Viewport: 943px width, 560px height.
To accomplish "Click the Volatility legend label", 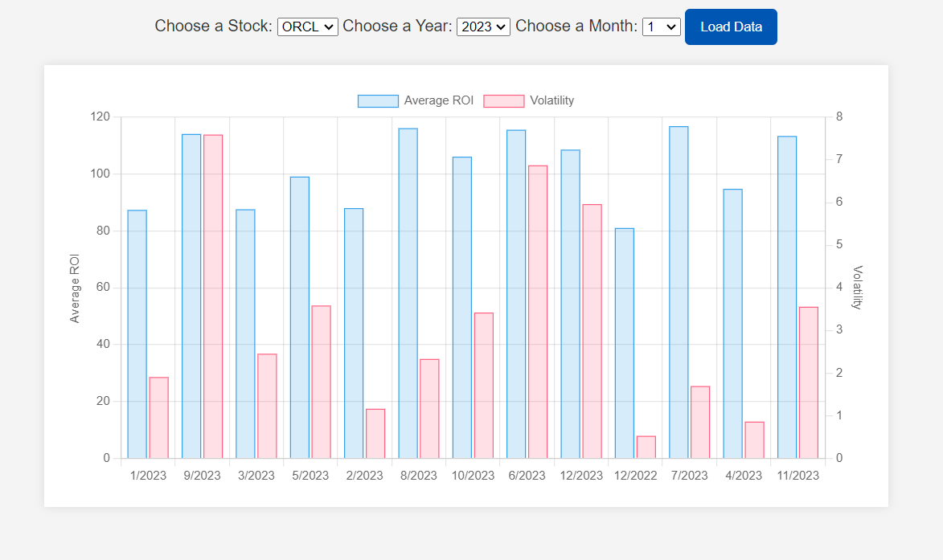I will pos(551,100).
